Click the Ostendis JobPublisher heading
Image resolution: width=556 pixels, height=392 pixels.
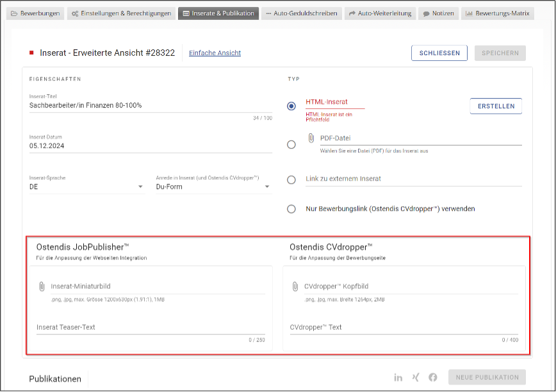(82, 247)
